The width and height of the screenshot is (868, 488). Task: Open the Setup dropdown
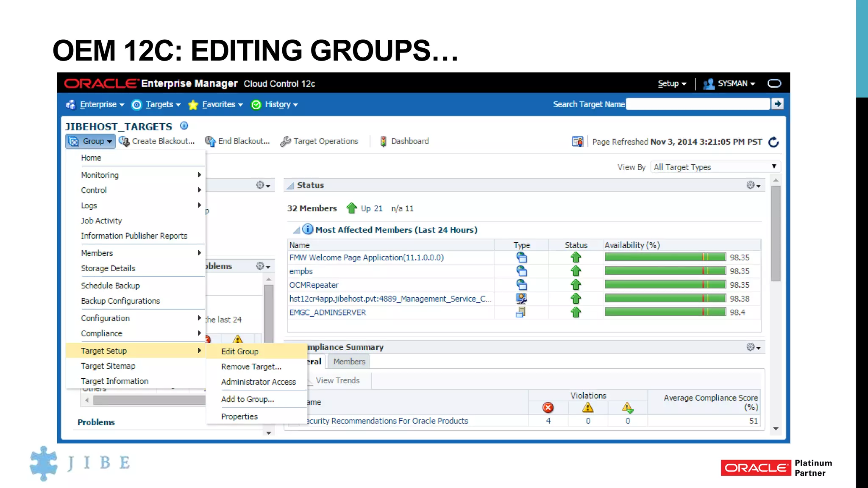click(672, 84)
